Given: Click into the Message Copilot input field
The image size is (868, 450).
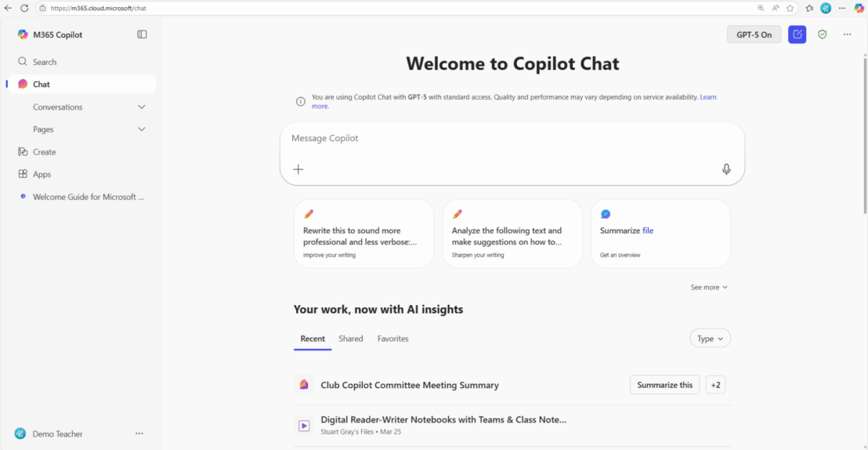Looking at the screenshot, I should [x=501, y=139].
